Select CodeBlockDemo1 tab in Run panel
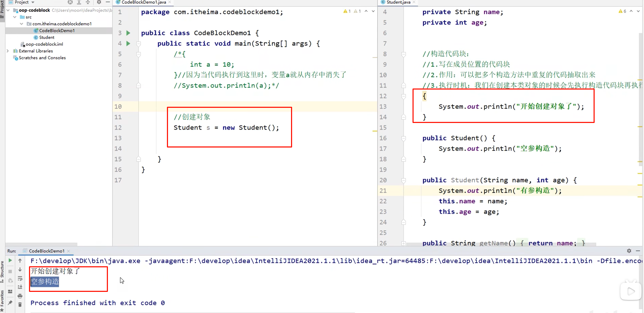 pos(47,251)
